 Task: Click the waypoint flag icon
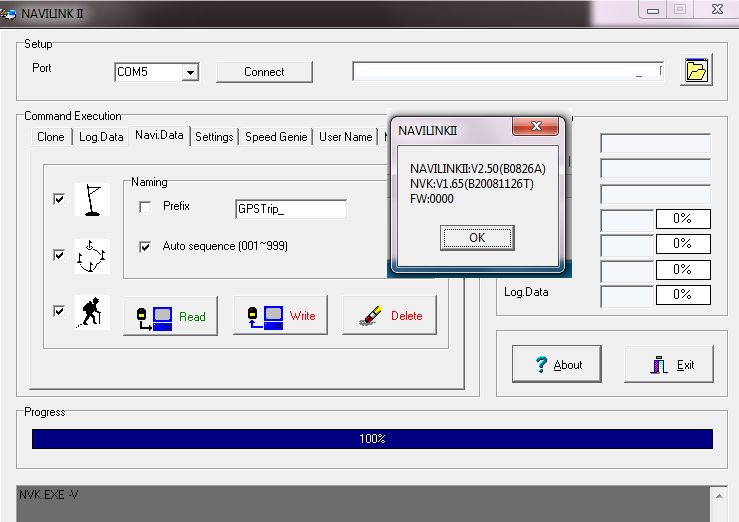tap(92, 199)
